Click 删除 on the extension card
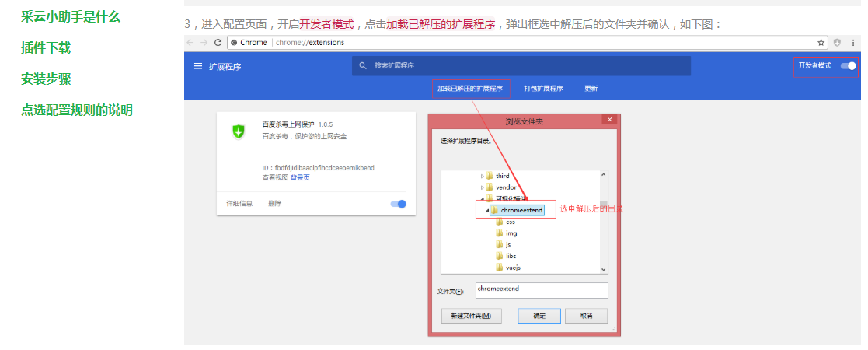 point(275,204)
